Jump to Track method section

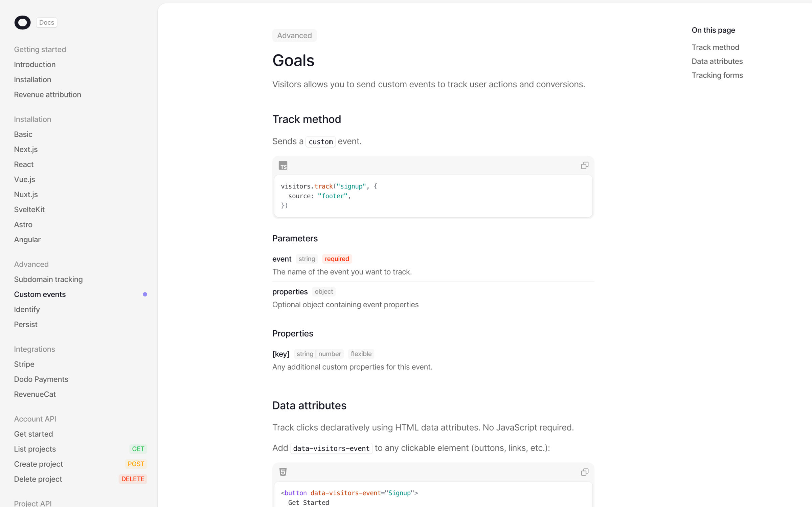click(715, 47)
